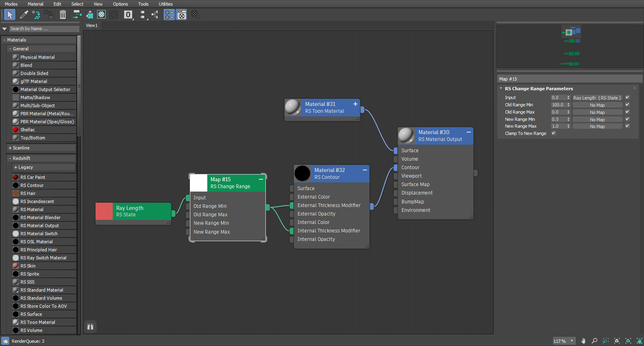The height and width of the screenshot is (346, 644).
Task: Focus the Search by Name field
Action: click(x=44, y=29)
